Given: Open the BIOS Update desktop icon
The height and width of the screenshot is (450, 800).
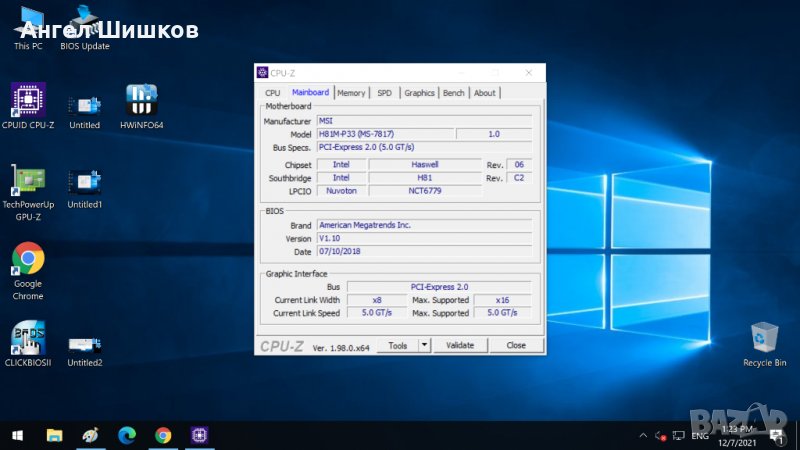Looking at the screenshot, I should 85,22.
